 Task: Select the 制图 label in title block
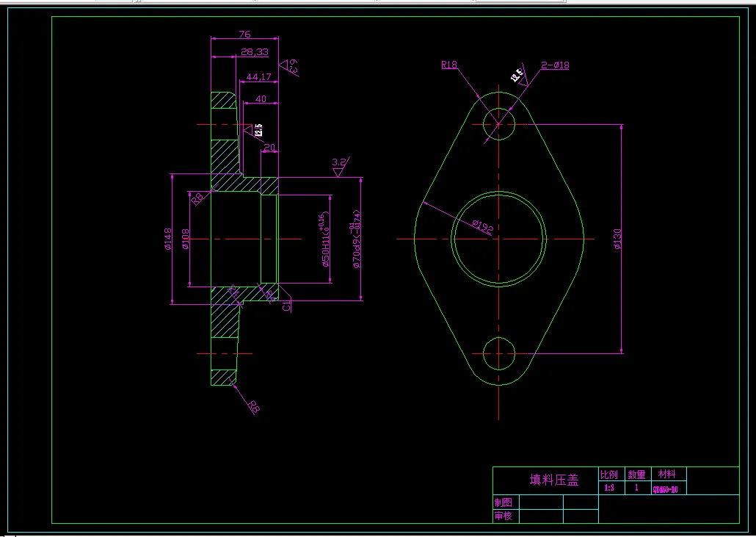tap(503, 502)
